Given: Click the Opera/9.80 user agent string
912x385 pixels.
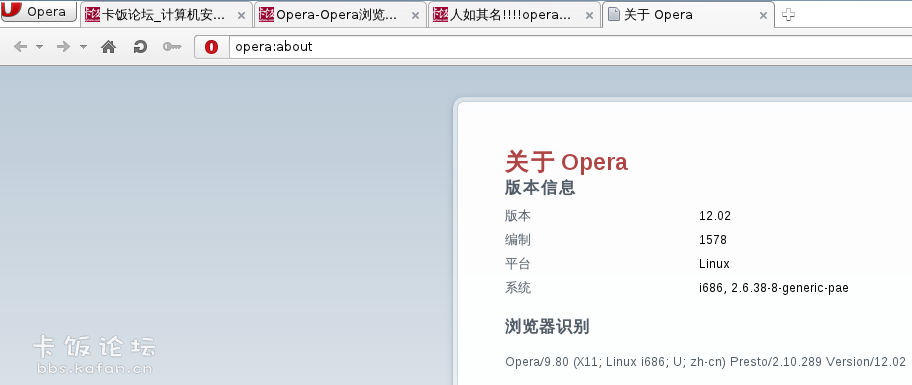Looking at the screenshot, I should (x=706, y=362).
